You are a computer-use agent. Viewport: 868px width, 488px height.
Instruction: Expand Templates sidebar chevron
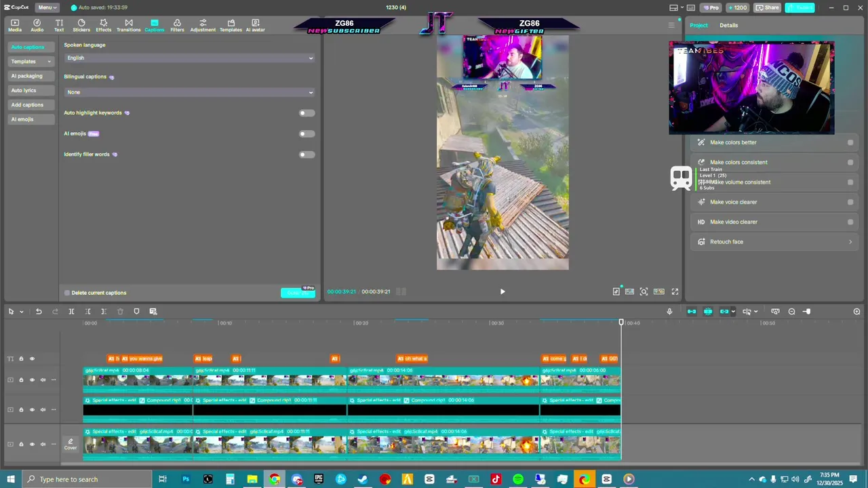[x=49, y=62]
